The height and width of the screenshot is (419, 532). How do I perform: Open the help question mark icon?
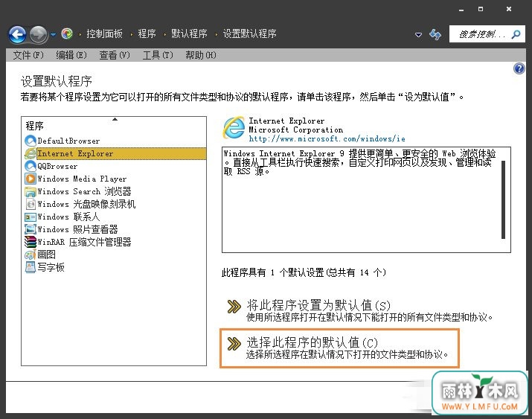click(x=519, y=68)
